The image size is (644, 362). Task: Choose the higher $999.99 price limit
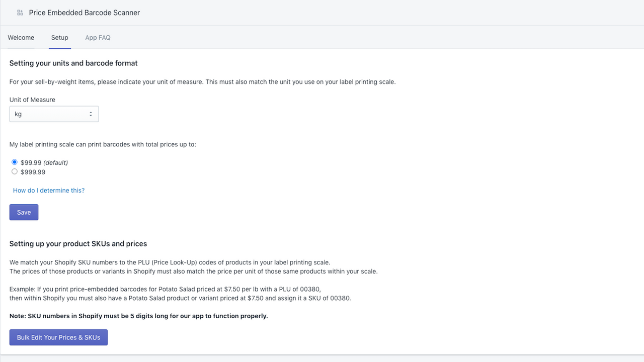tap(15, 171)
